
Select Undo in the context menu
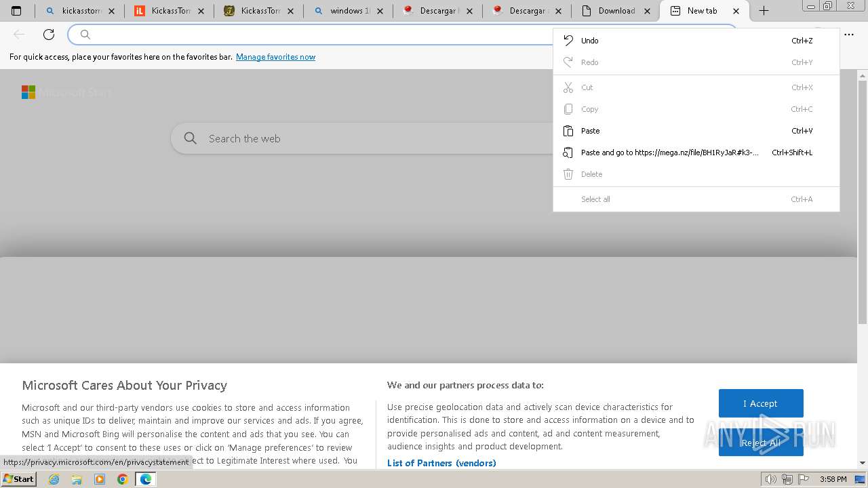pyautogui.click(x=696, y=41)
